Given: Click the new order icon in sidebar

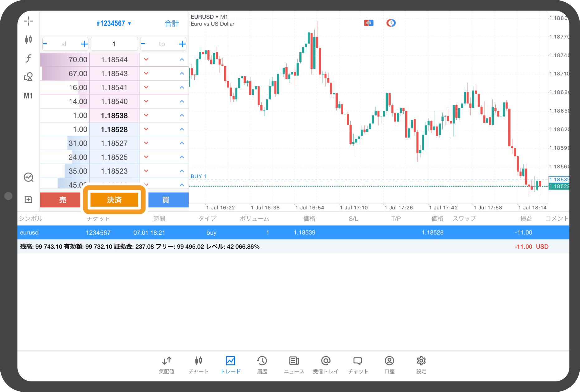Looking at the screenshot, I should (x=28, y=199).
